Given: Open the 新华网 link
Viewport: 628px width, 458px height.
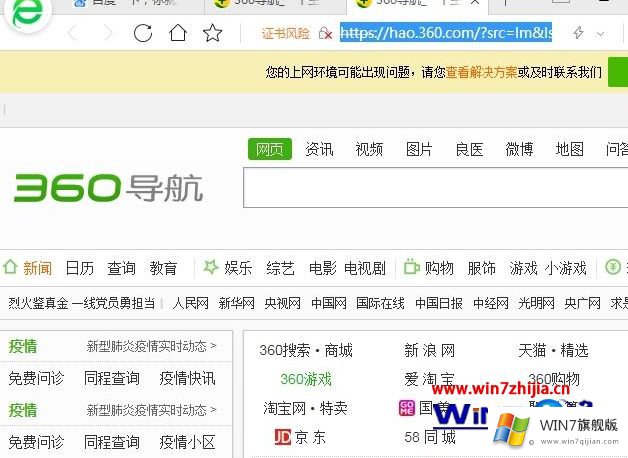Looking at the screenshot, I should (236, 303).
